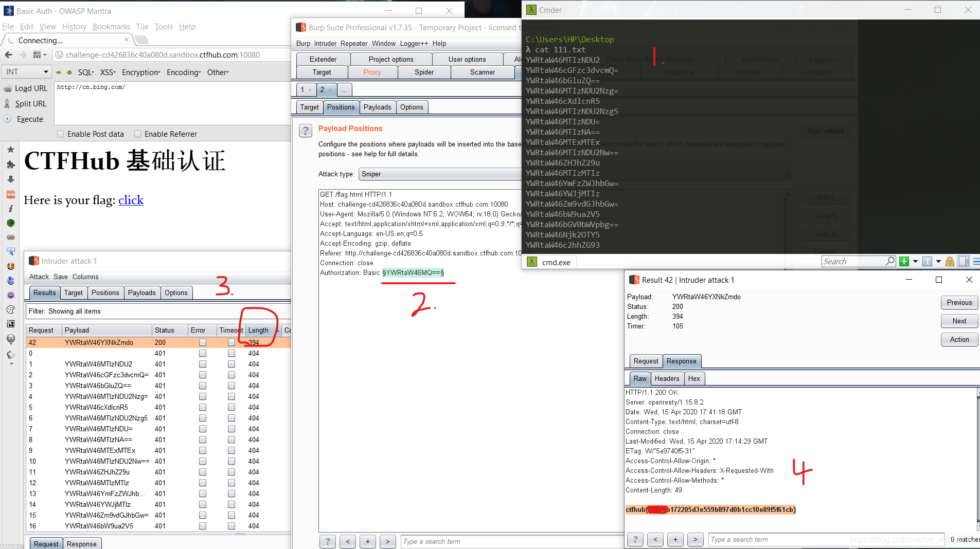
Task: Toggle Error checkbox in request 1 row
Action: click(203, 364)
